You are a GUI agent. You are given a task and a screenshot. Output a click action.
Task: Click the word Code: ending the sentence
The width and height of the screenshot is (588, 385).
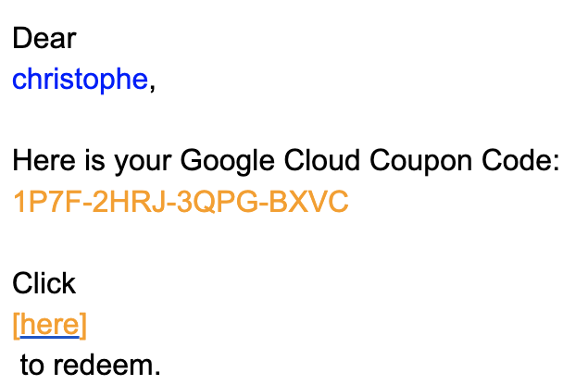pyautogui.click(x=523, y=161)
